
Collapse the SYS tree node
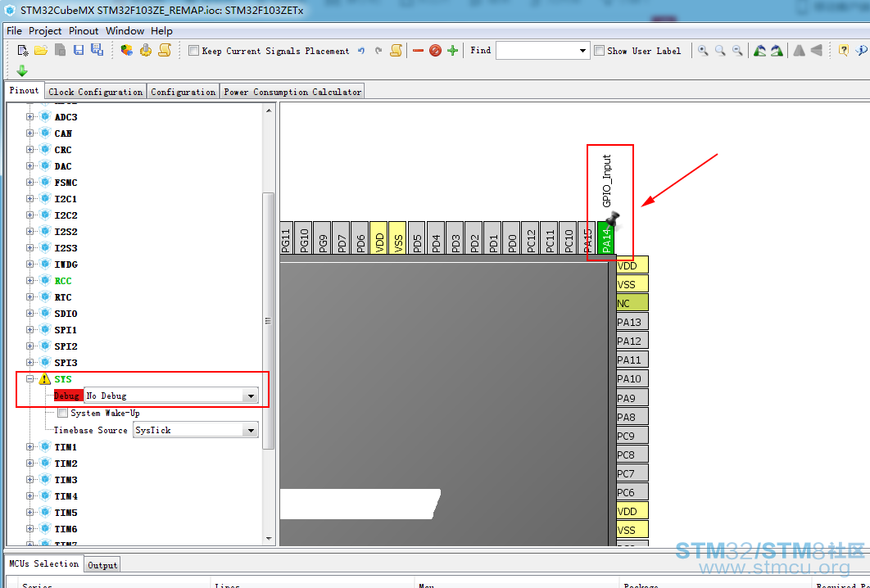(30, 379)
